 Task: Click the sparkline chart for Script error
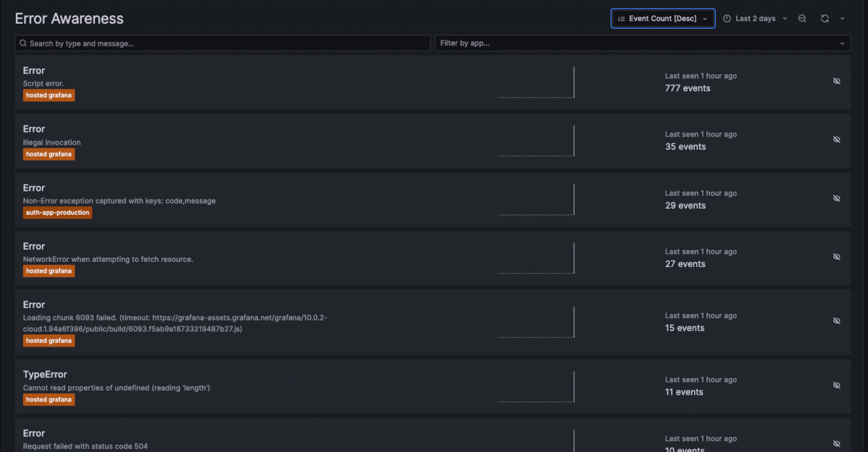536,83
